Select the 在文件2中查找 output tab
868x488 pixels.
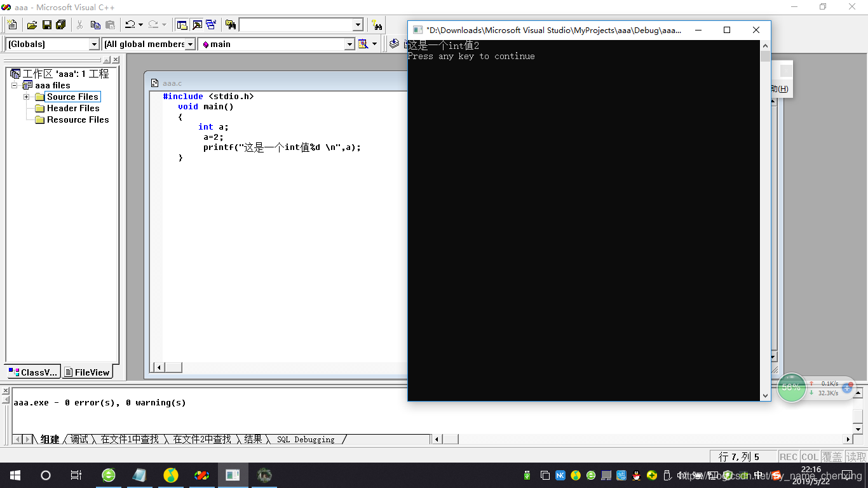click(202, 439)
